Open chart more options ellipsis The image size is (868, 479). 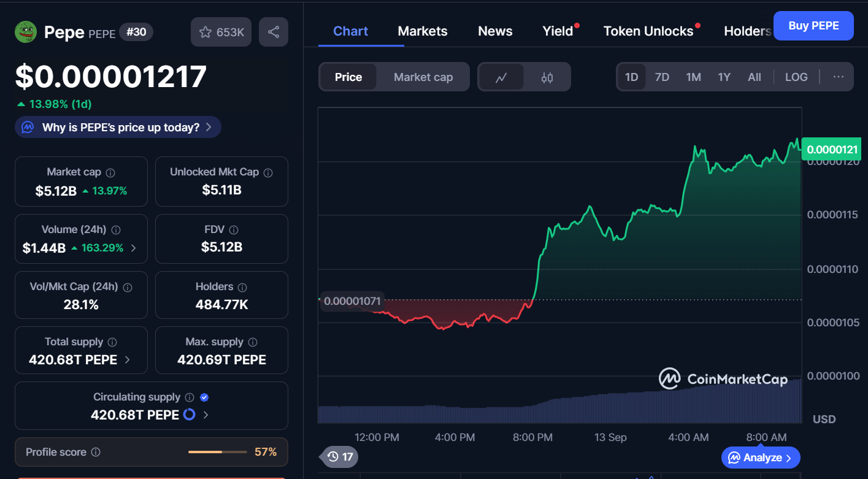(839, 77)
